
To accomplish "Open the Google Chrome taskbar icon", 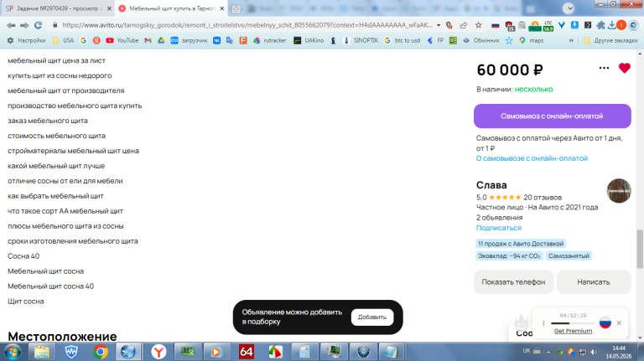I will (x=101, y=352).
